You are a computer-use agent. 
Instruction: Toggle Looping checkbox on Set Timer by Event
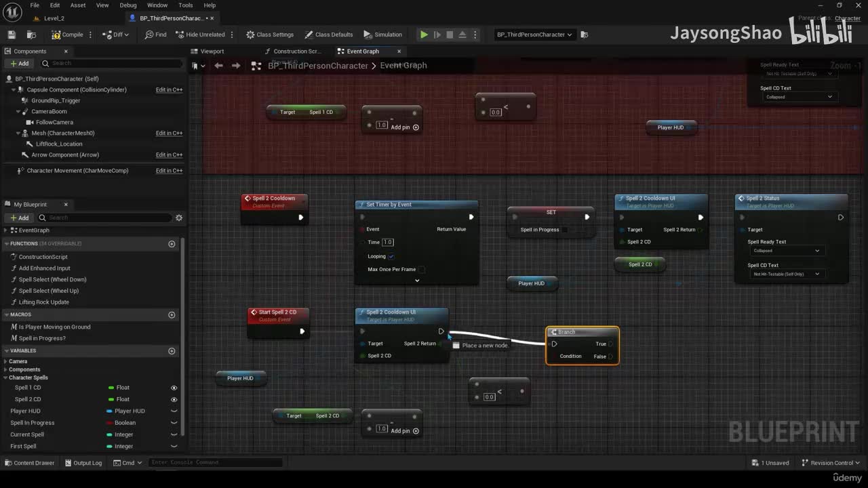(391, 256)
